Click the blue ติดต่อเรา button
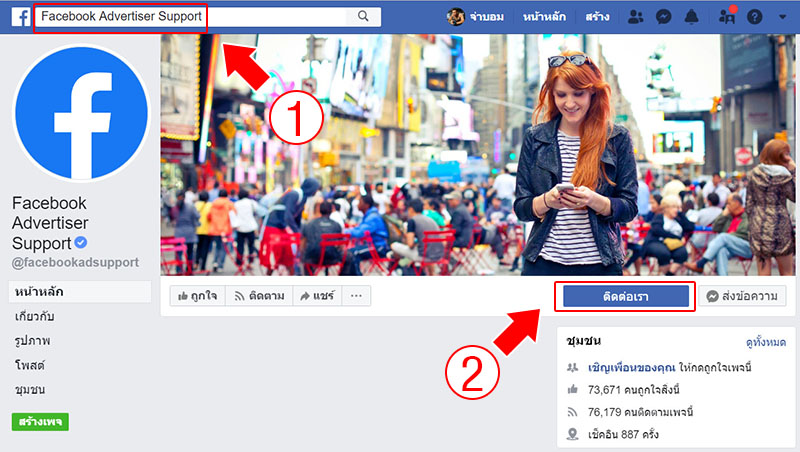The height and width of the screenshot is (452, 800). [x=626, y=296]
